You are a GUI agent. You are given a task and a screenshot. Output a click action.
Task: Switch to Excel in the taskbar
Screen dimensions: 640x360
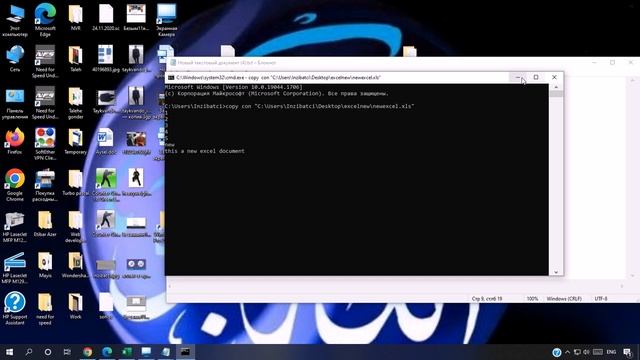127,352
